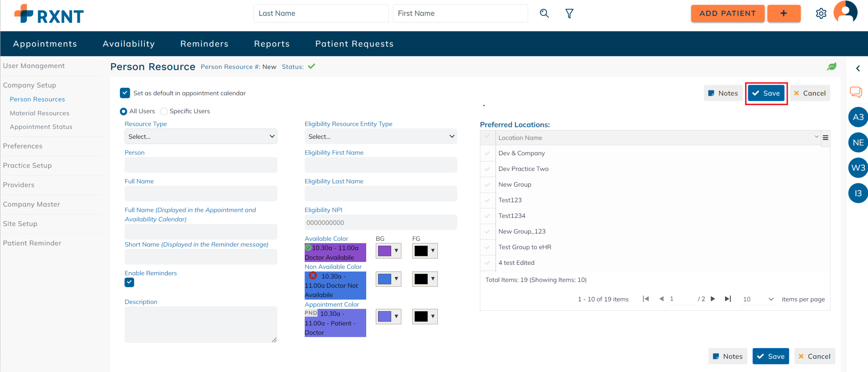Click the orange plus quick-add icon
This screenshot has height=372, width=868.
(x=784, y=13)
